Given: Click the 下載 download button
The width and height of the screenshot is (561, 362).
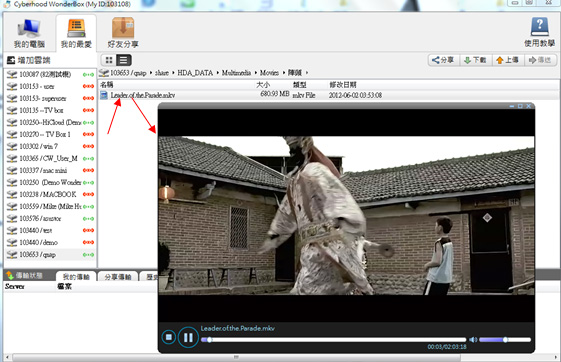Looking at the screenshot, I should (475, 60).
